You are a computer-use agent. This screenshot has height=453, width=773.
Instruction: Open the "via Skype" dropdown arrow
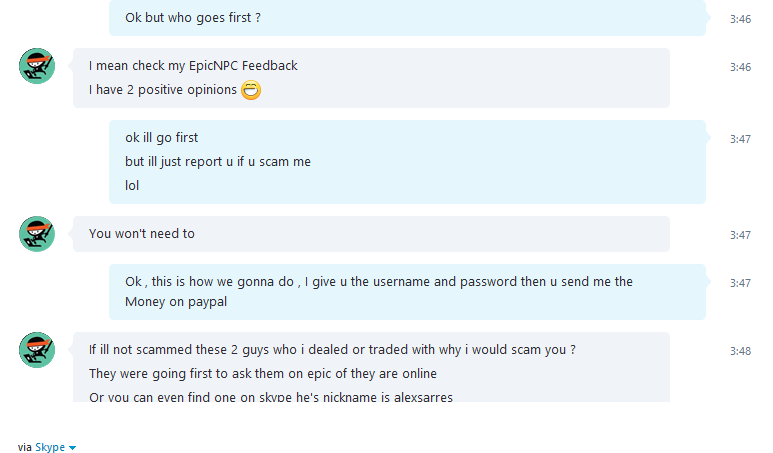pyautogui.click(x=72, y=448)
